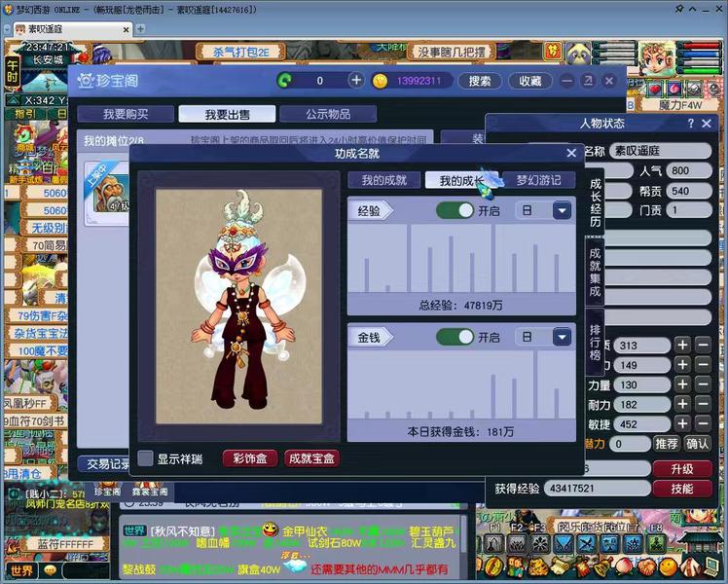Open the smiley face emoticon icon
Image resolution: width=728 pixels, height=584 pixels.
[x=668, y=566]
